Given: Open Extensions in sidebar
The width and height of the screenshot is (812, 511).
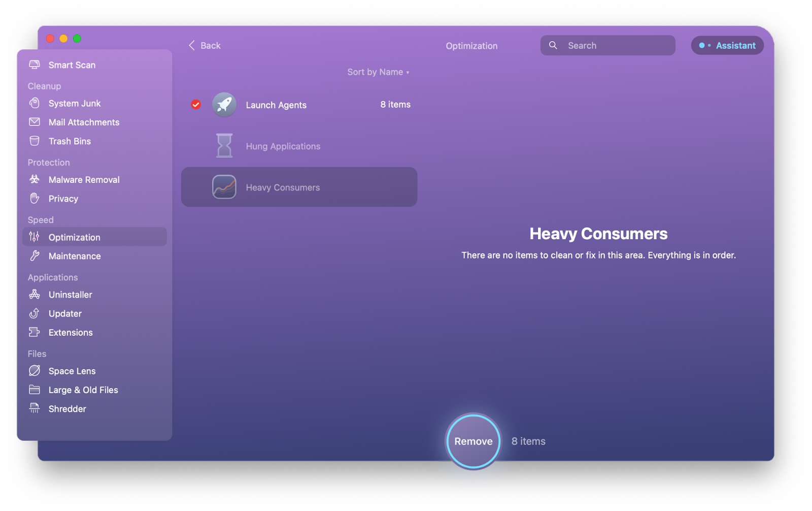Looking at the screenshot, I should (94, 332).
